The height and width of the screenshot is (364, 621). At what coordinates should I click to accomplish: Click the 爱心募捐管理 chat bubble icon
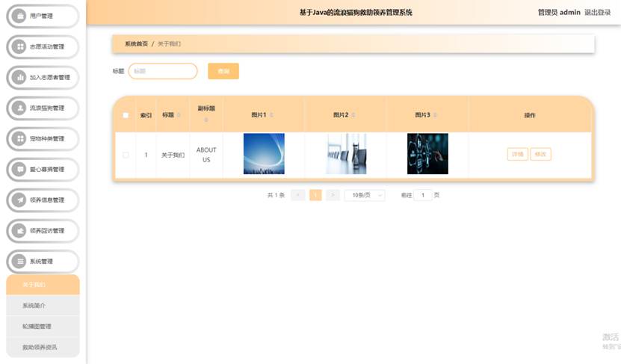click(19, 169)
